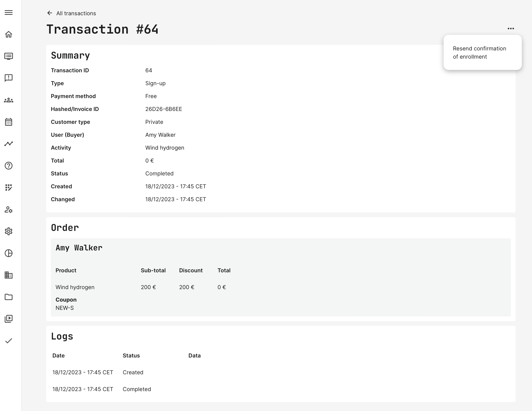
Task: Open the pie chart reports icon
Action: point(9,253)
